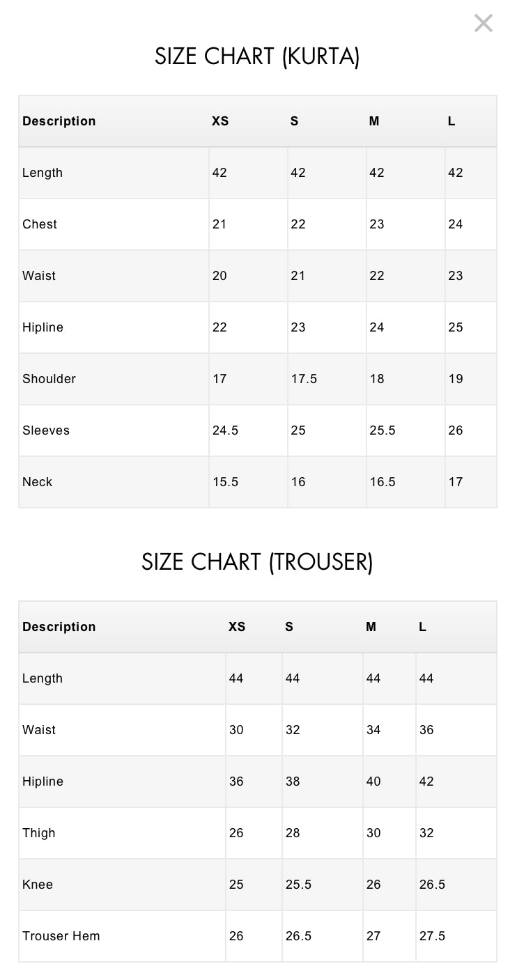Click the Kurta Hipline 25 value for L
Viewport: 517px width, 980px height.
456,327
